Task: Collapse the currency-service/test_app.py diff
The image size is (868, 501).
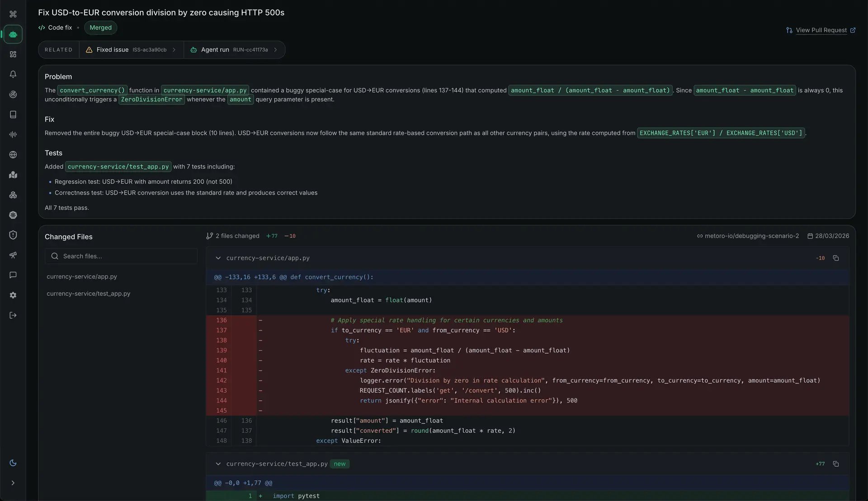Action: (x=218, y=464)
